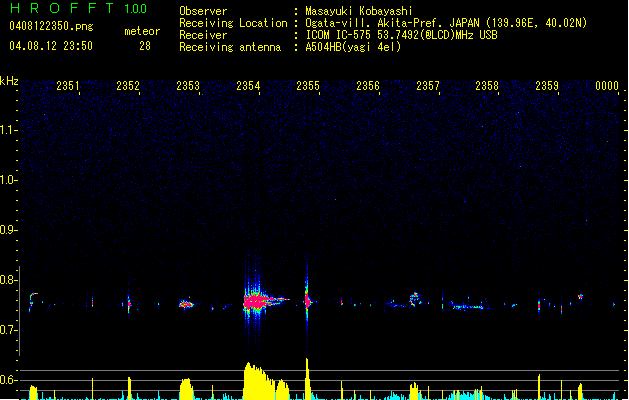Click the 2354 time axis marker

(248, 85)
